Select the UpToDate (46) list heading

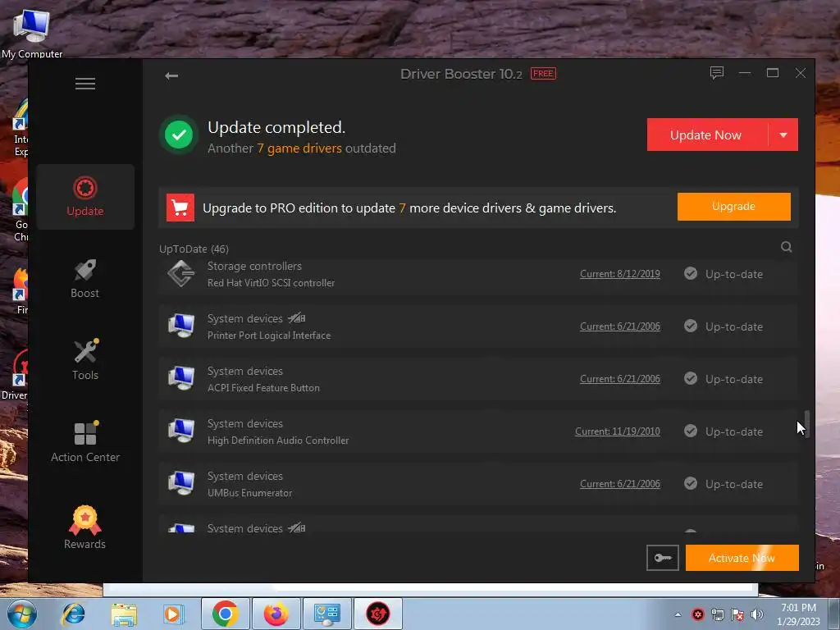(x=194, y=249)
